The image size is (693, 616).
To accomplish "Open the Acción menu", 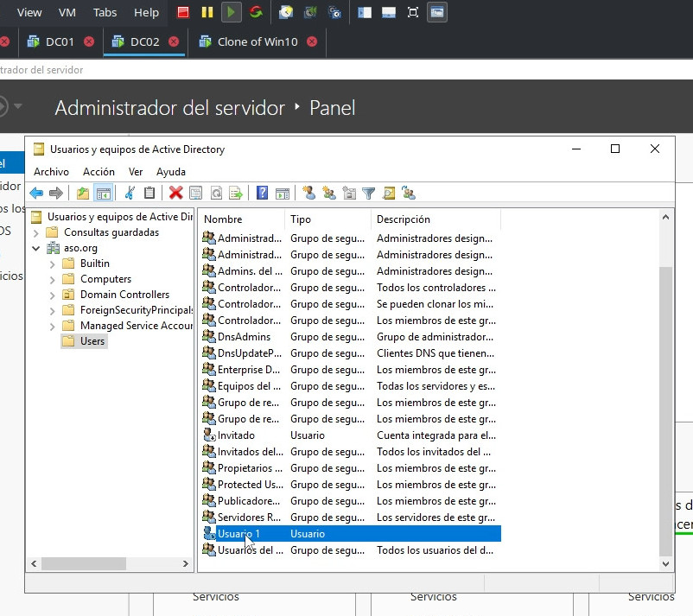I will click(99, 172).
